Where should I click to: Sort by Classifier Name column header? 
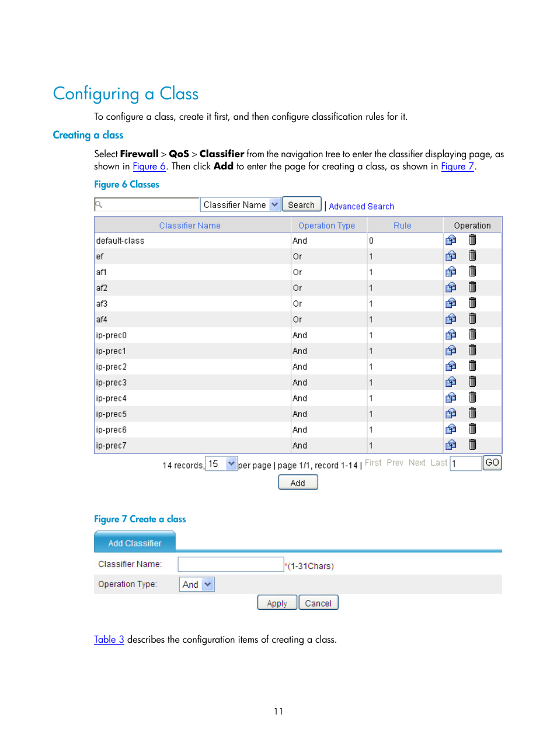click(x=190, y=226)
